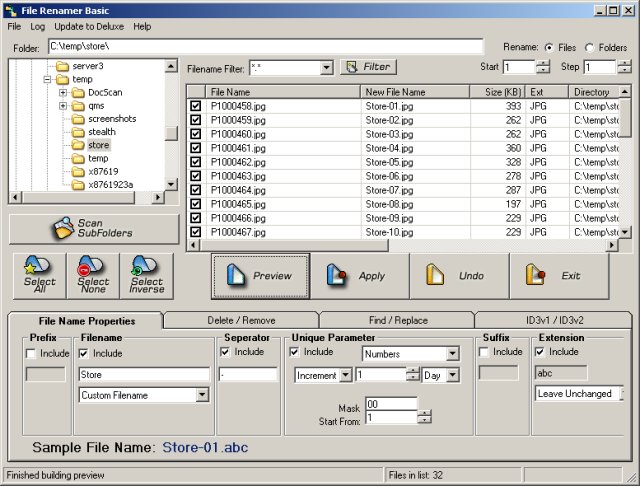Click the File Name column header
Viewport: 640px width, 486px height.
pyautogui.click(x=283, y=92)
